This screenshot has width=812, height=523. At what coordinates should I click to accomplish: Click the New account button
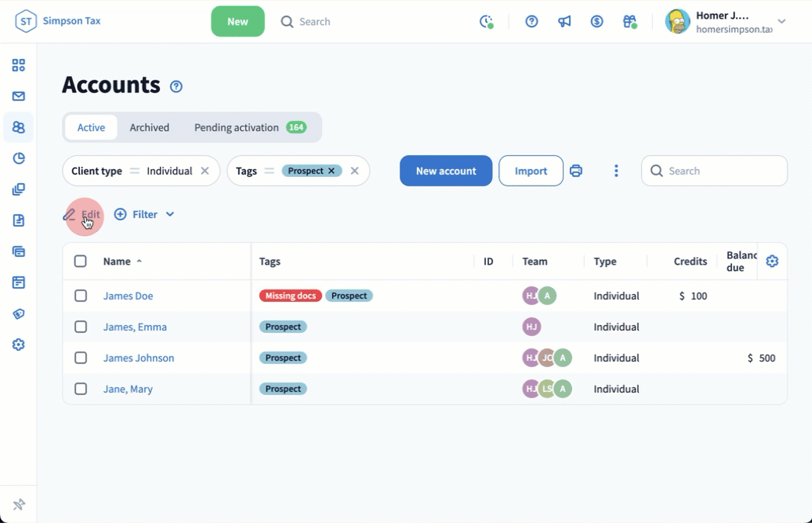pyautogui.click(x=446, y=171)
